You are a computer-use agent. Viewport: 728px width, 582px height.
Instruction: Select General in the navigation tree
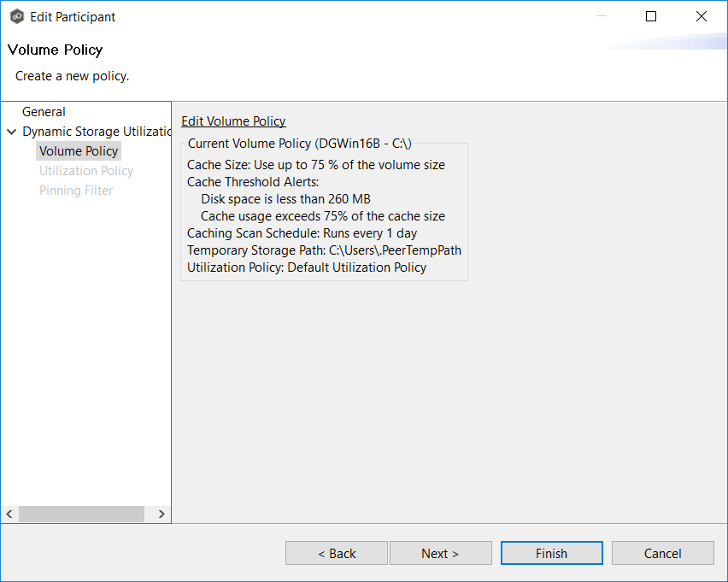coord(44,111)
